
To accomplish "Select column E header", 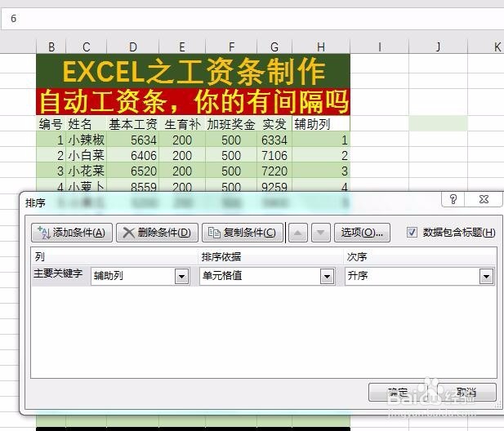I will [x=182, y=47].
